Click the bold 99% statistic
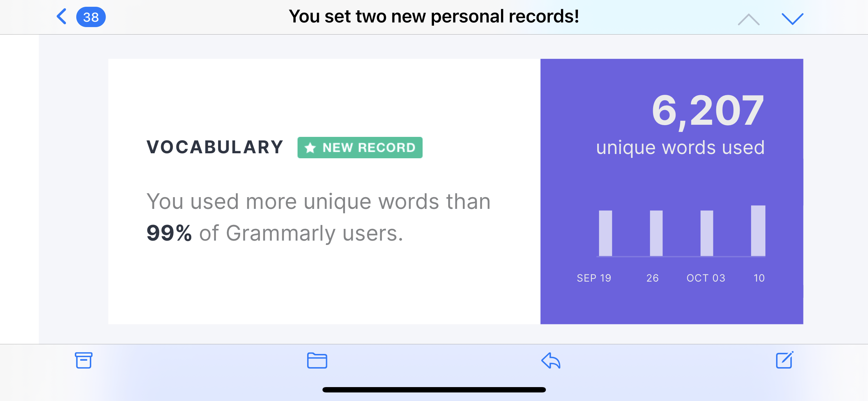Image resolution: width=868 pixels, height=401 pixels. point(169,233)
